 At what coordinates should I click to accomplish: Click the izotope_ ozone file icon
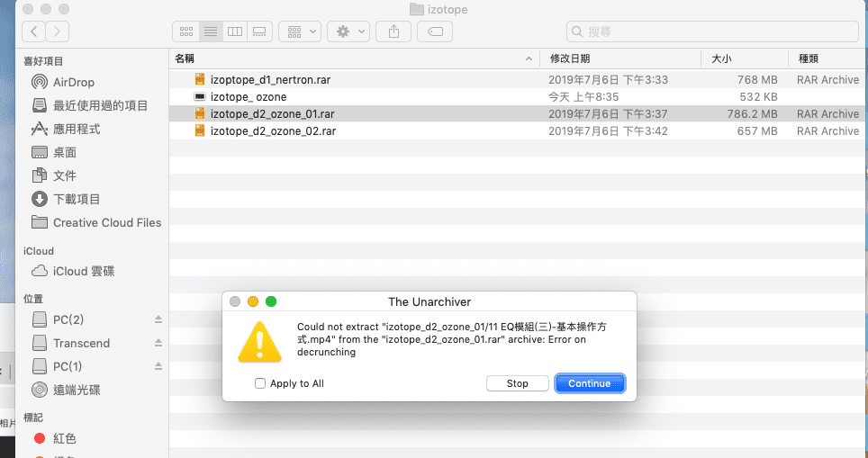click(200, 96)
